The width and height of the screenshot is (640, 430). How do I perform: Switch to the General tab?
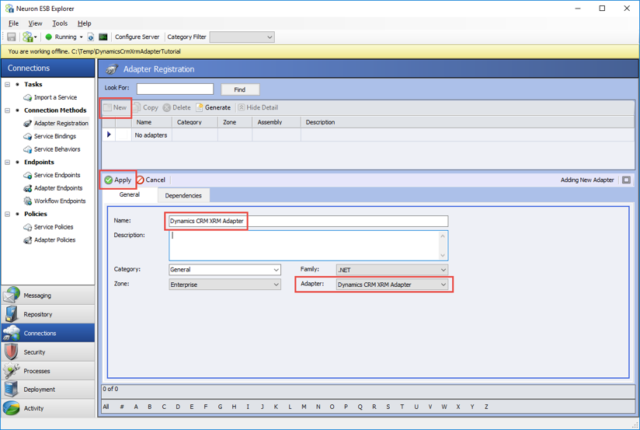129,195
